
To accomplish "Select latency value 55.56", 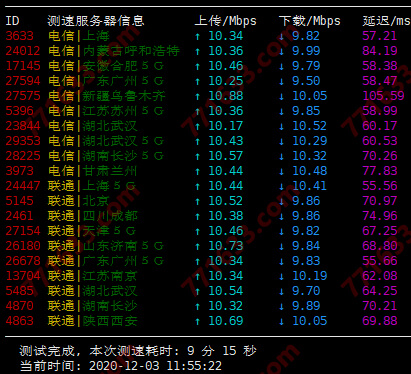I will [380, 186].
